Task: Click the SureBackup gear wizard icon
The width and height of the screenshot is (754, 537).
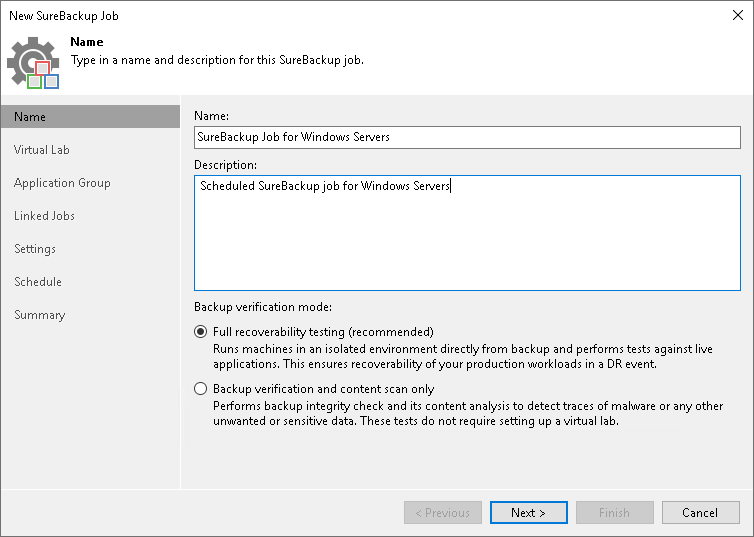Action: 33,63
